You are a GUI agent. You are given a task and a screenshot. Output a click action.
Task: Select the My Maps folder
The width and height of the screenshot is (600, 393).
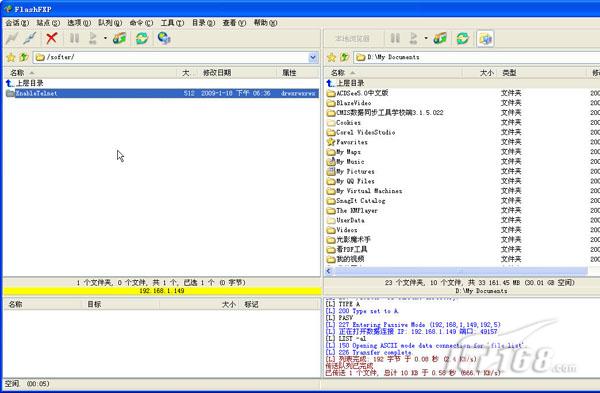coord(344,152)
